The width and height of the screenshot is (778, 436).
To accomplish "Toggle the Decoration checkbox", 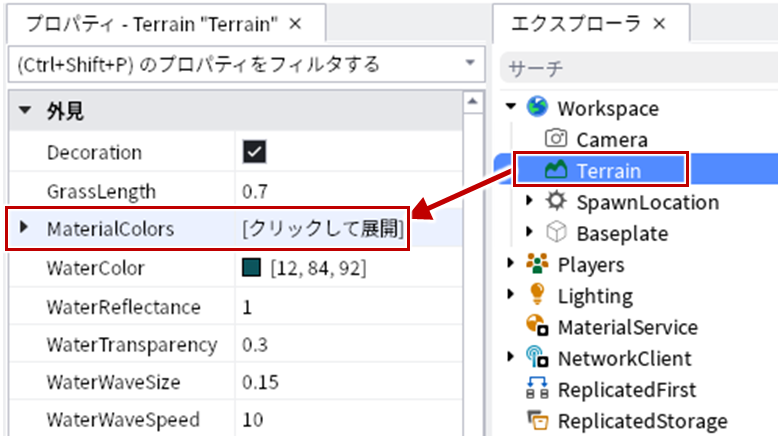I will [x=254, y=152].
